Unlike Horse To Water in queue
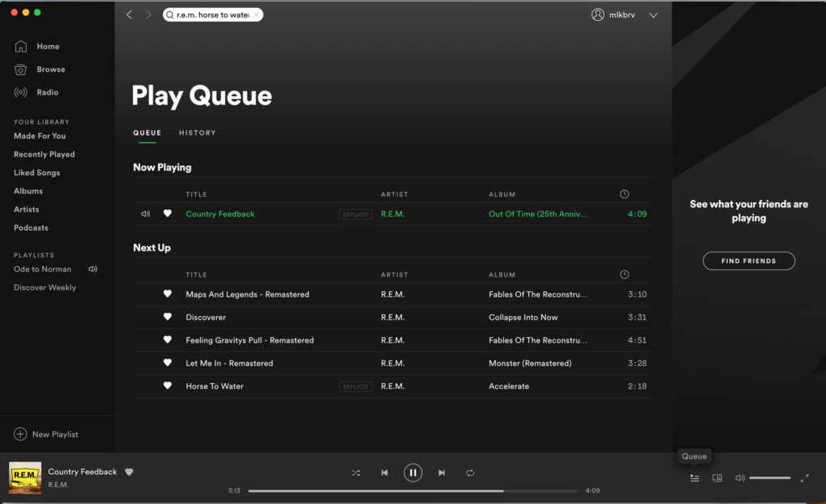The width and height of the screenshot is (826, 504). pyautogui.click(x=168, y=385)
